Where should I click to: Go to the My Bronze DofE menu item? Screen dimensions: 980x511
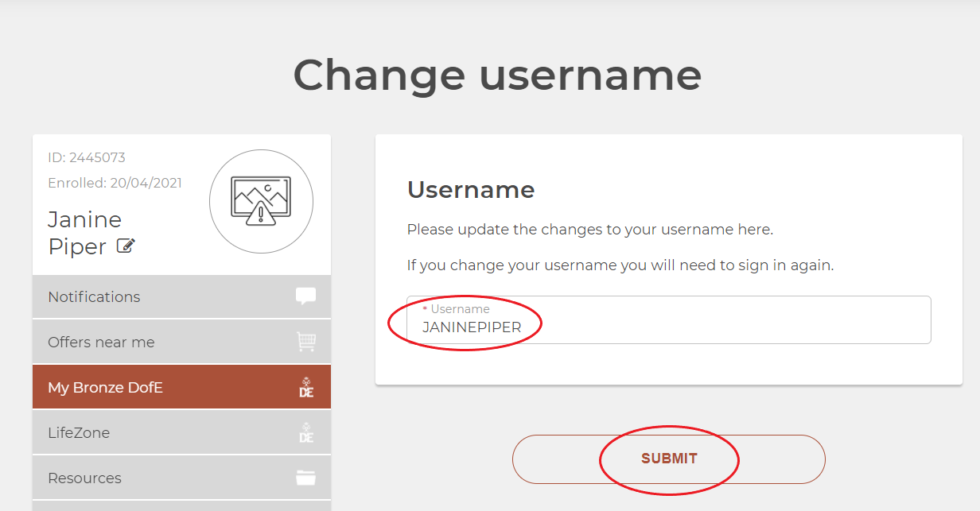[181, 387]
